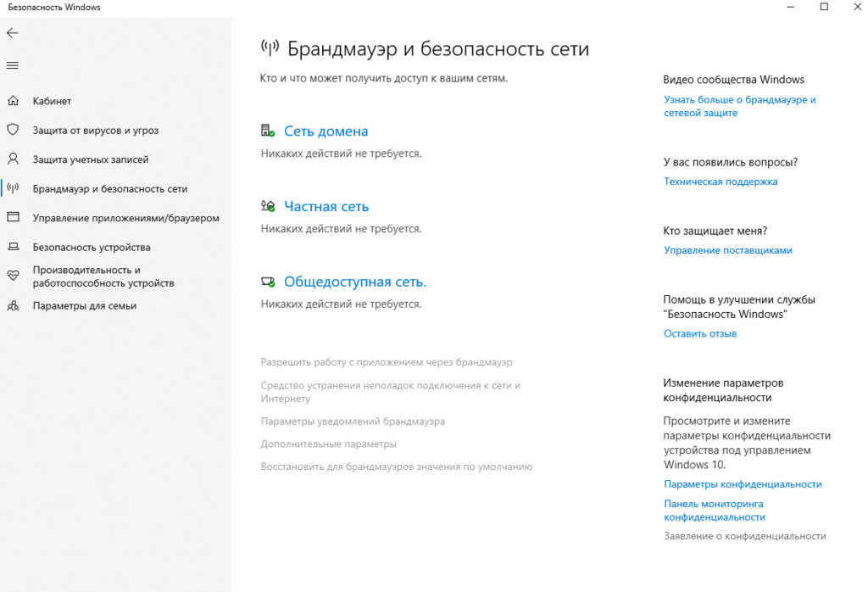The image size is (868, 592).
Task: Go back using the arrow button
Action: pos(13,33)
